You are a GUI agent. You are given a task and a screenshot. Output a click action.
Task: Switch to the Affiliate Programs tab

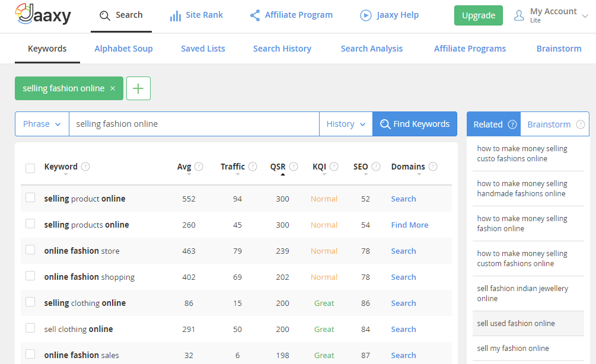(470, 49)
